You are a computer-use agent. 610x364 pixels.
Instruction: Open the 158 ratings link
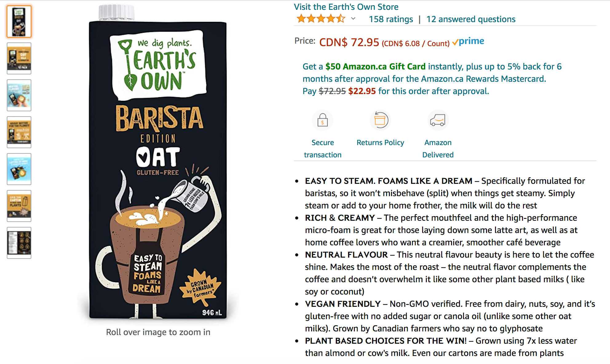click(x=391, y=19)
